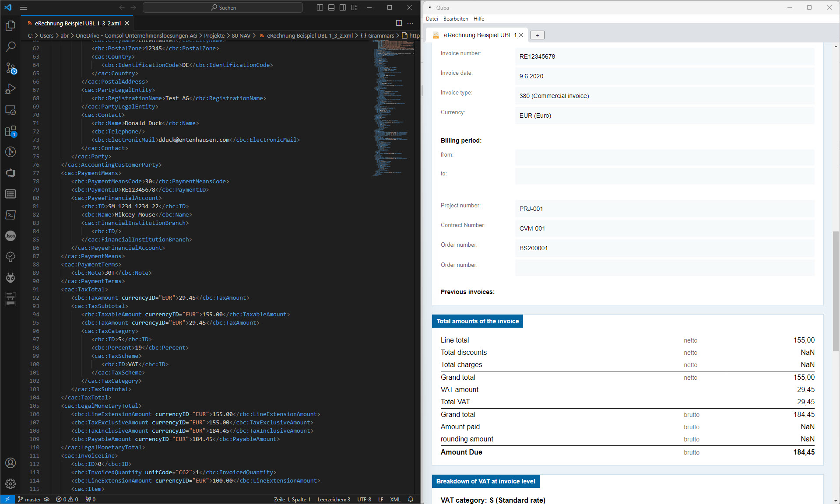Image resolution: width=840 pixels, height=504 pixels.
Task: Open the VS Code hamburger menu
Action: click(24, 7)
